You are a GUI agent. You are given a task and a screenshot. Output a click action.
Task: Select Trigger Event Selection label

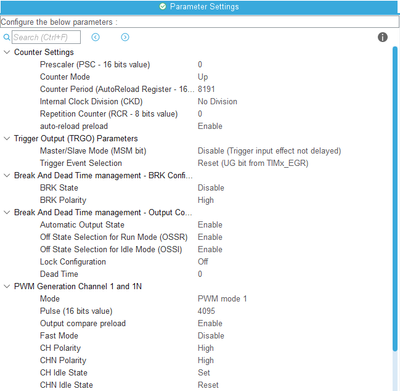click(81, 163)
